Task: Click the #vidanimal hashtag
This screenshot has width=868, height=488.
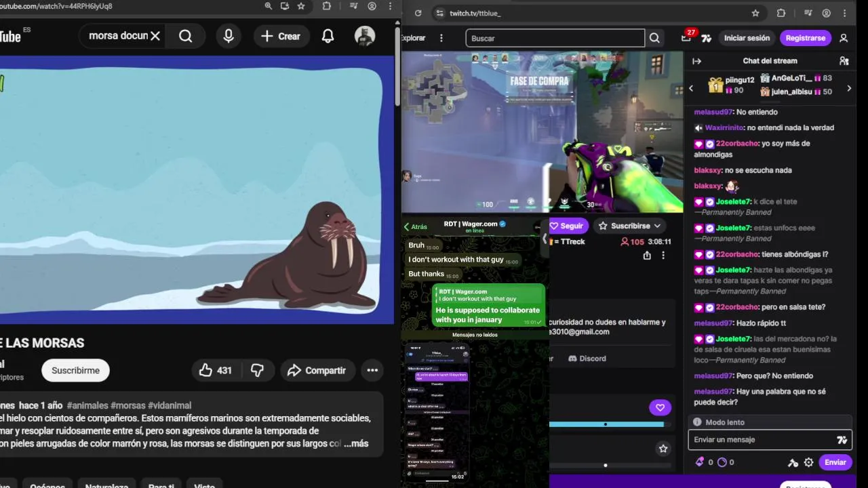Action: point(170,405)
